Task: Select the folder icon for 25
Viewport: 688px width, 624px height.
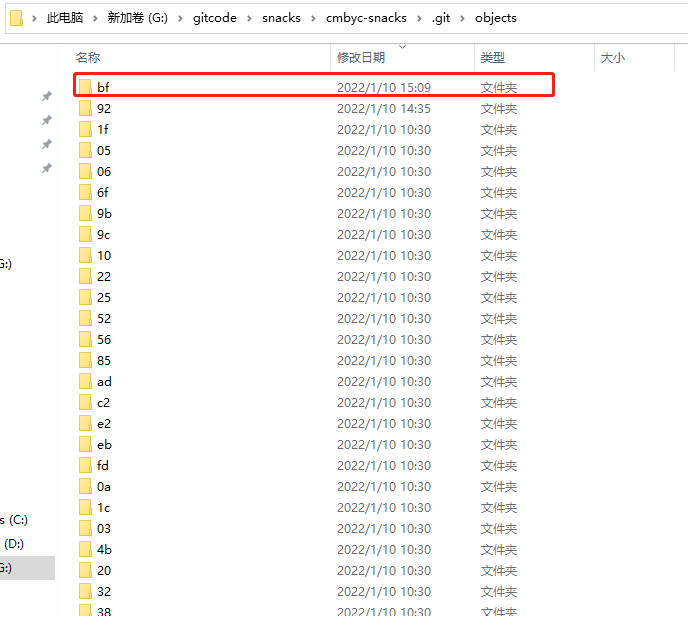Action: [x=85, y=297]
